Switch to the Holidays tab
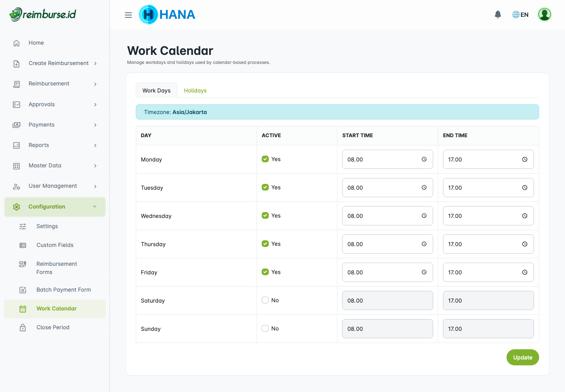 pos(195,91)
